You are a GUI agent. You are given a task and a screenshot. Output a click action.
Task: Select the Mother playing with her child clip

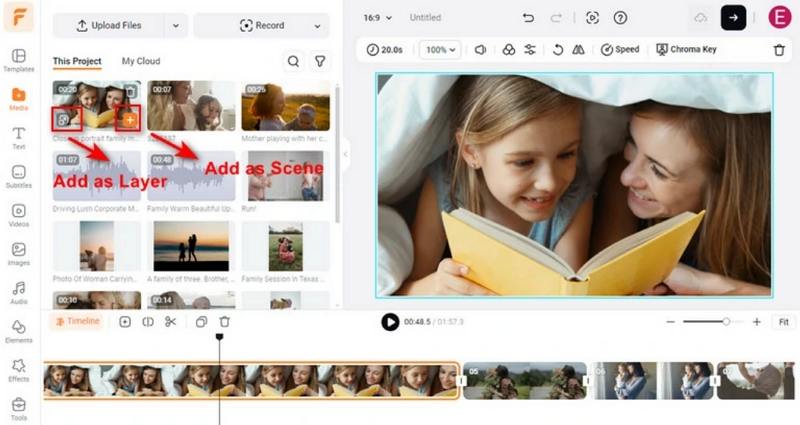286,106
